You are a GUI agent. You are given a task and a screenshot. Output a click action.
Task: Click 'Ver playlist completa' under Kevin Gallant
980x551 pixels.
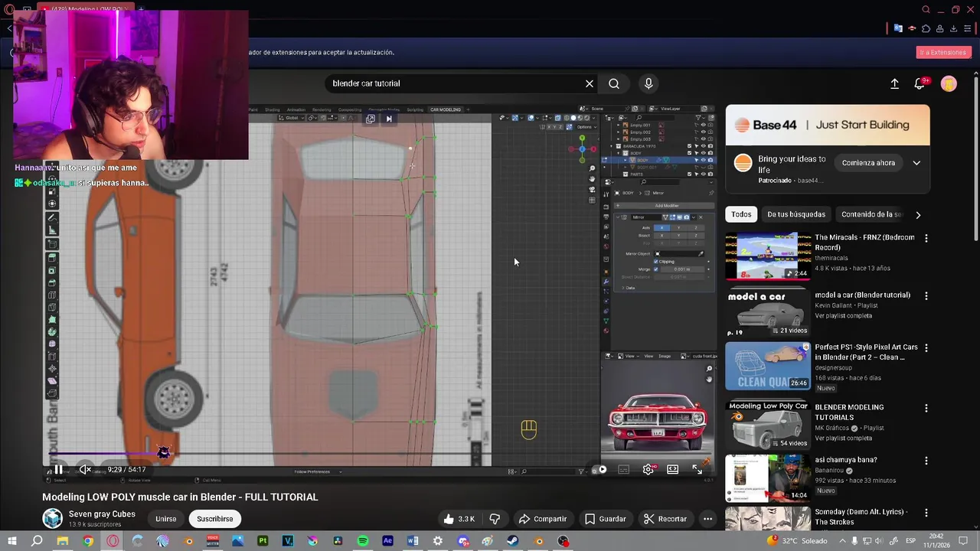pyautogui.click(x=843, y=316)
